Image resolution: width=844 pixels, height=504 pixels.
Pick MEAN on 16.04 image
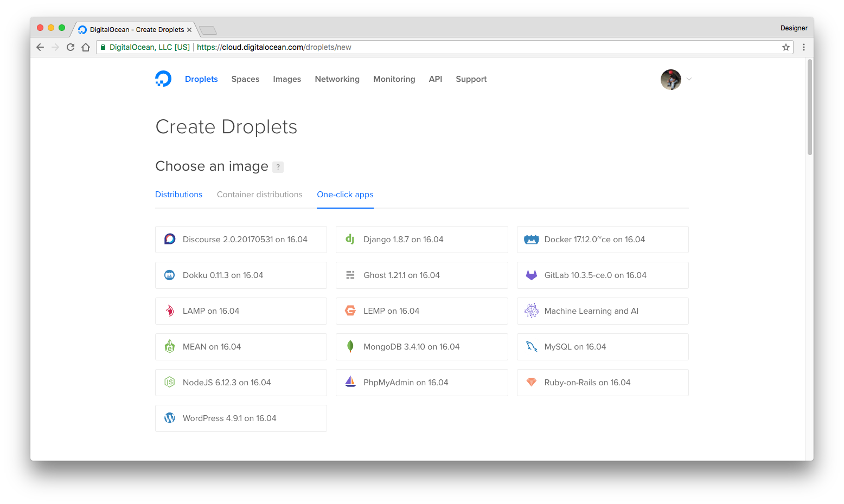coord(241,347)
